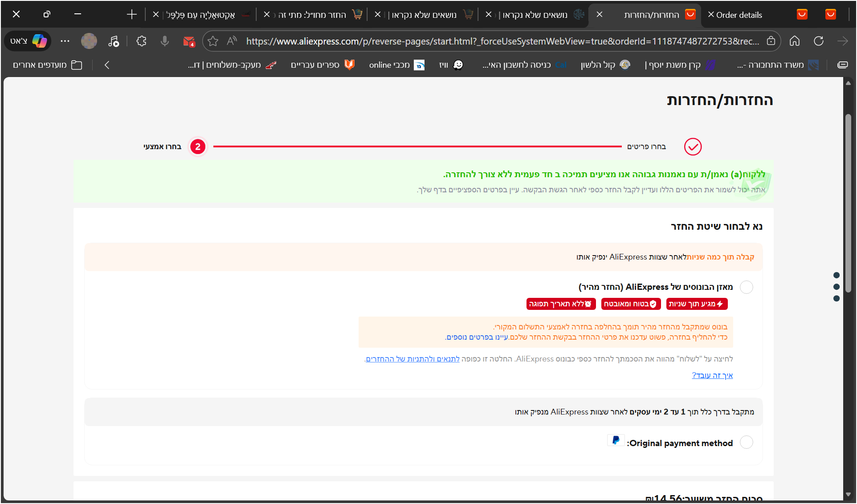Refresh the page with reload icon
This screenshot has width=857, height=504.
[819, 41]
